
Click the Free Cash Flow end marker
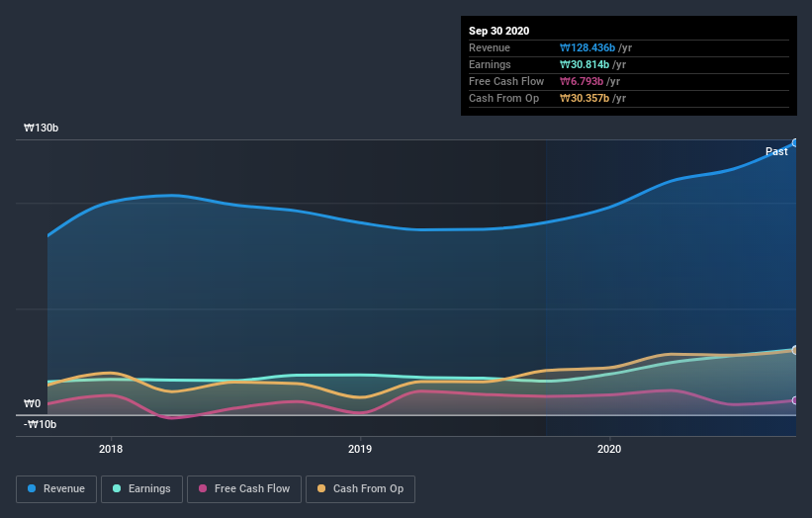tap(795, 400)
